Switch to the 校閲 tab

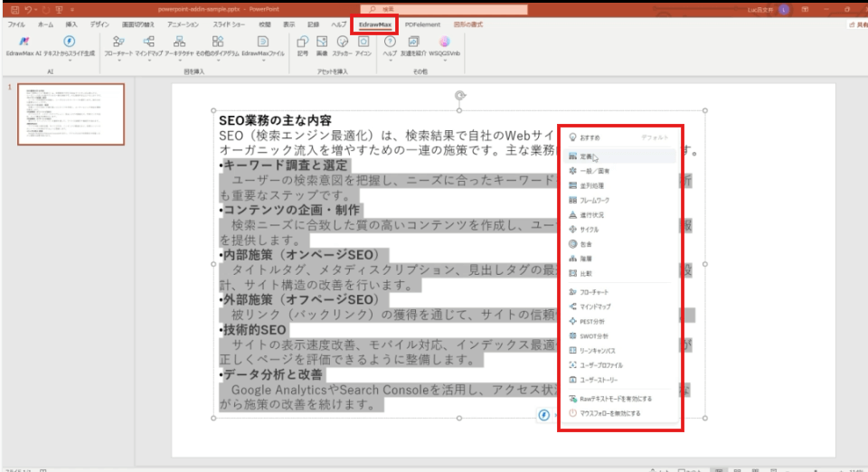pyautogui.click(x=265, y=24)
